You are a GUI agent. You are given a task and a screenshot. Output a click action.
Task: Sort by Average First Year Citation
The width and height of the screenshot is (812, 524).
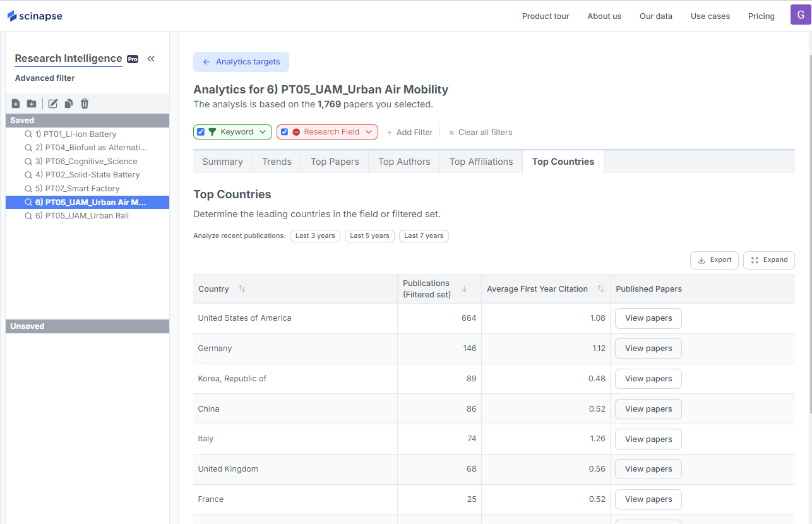tap(600, 289)
